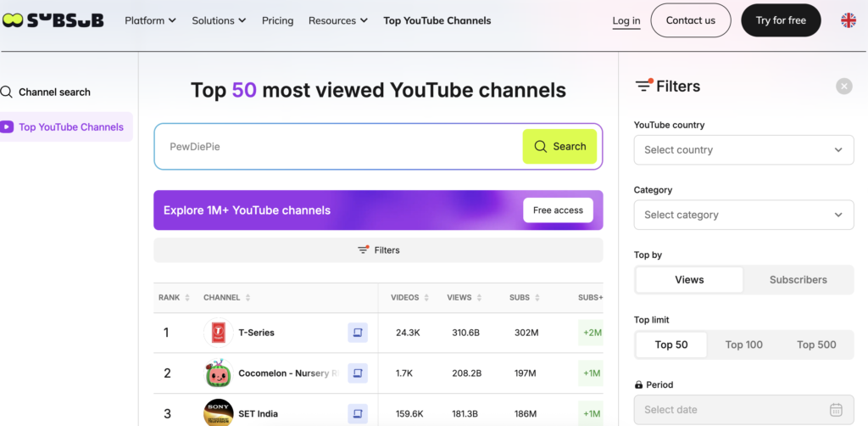Click the 159.6K videos cell
This screenshot has width=868, height=426.
[x=409, y=413]
